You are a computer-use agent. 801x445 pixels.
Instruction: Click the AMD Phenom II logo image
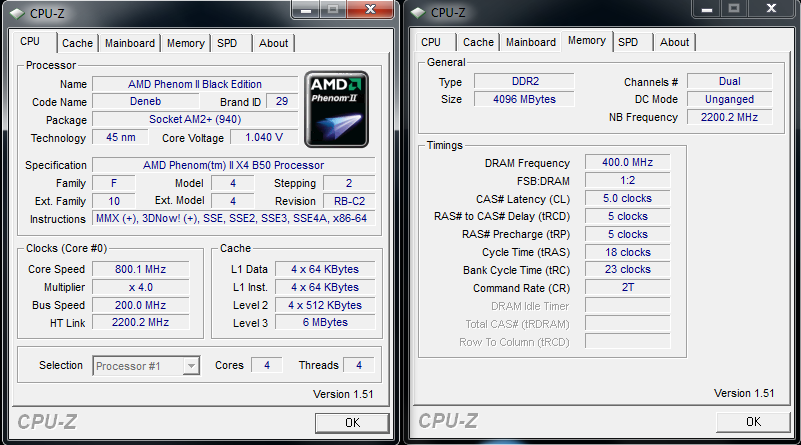pos(337,109)
